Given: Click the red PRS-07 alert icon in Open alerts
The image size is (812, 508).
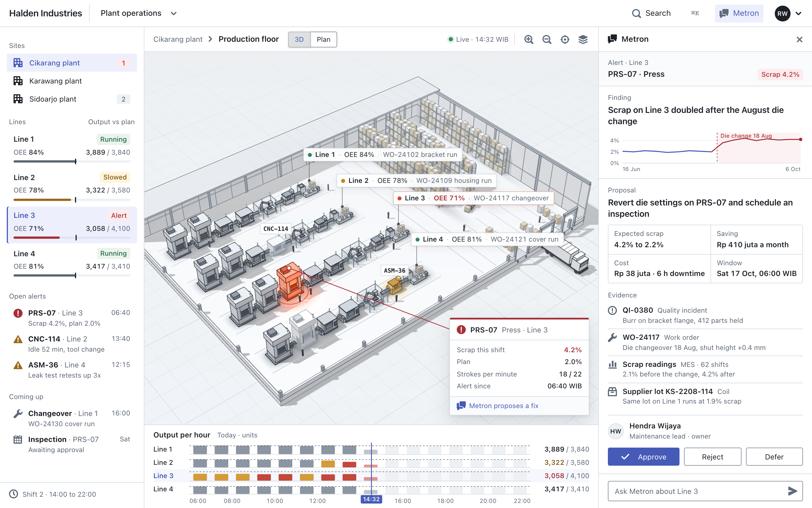Looking at the screenshot, I should (x=18, y=313).
